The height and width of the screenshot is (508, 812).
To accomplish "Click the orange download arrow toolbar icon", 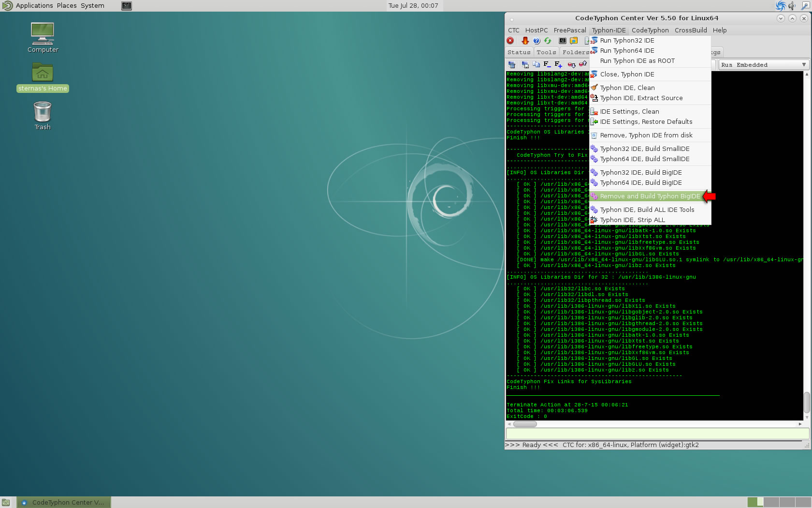I will (525, 41).
